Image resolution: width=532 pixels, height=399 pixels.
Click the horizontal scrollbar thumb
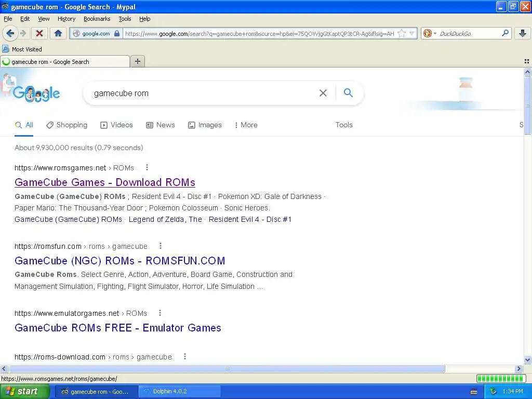[x=227, y=368]
